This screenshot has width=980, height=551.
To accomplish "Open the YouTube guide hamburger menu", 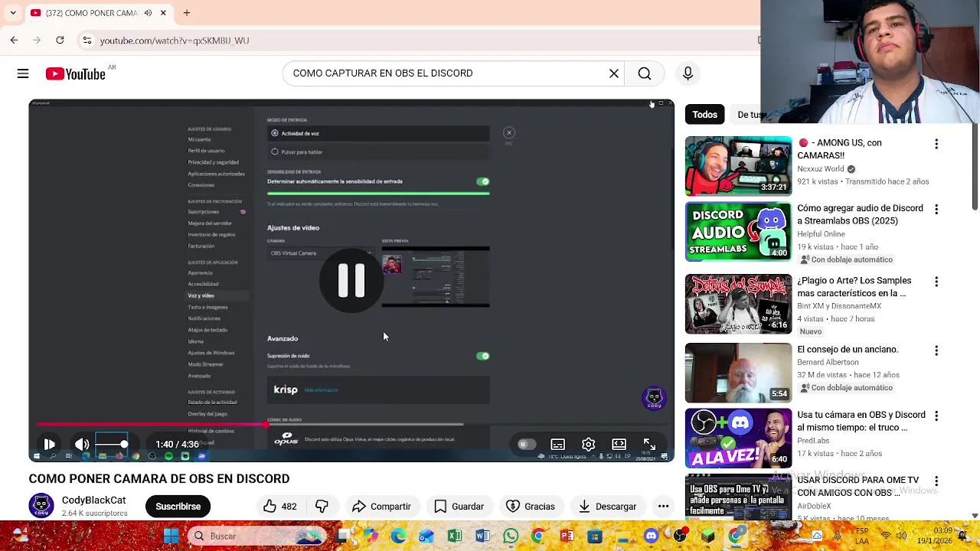I will (23, 73).
